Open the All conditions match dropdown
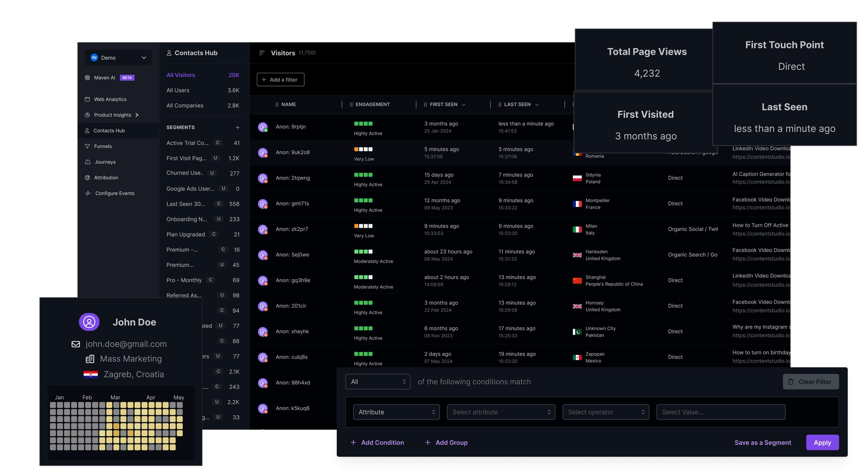Image resolution: width=868 pixels, height=472 pixels. [x=377, y=382]
